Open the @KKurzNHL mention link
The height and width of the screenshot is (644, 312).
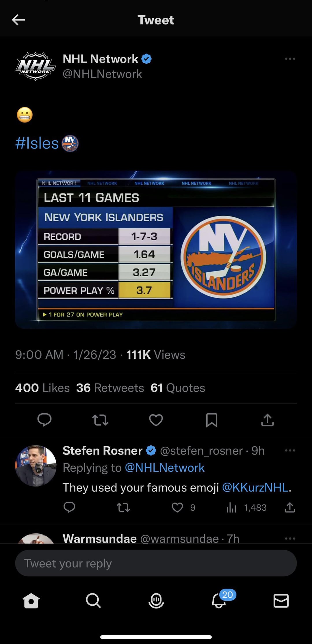click(x=255, y=487)
